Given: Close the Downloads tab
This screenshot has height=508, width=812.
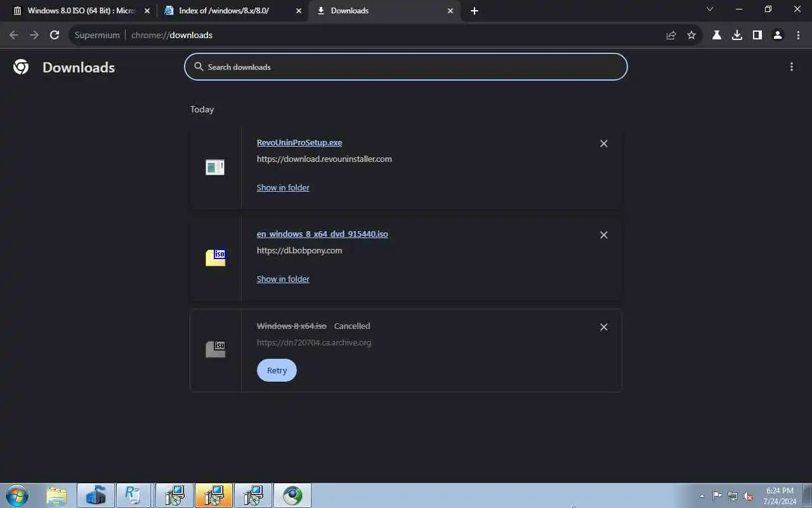Looking at the screenshot, I should point(450,11).
